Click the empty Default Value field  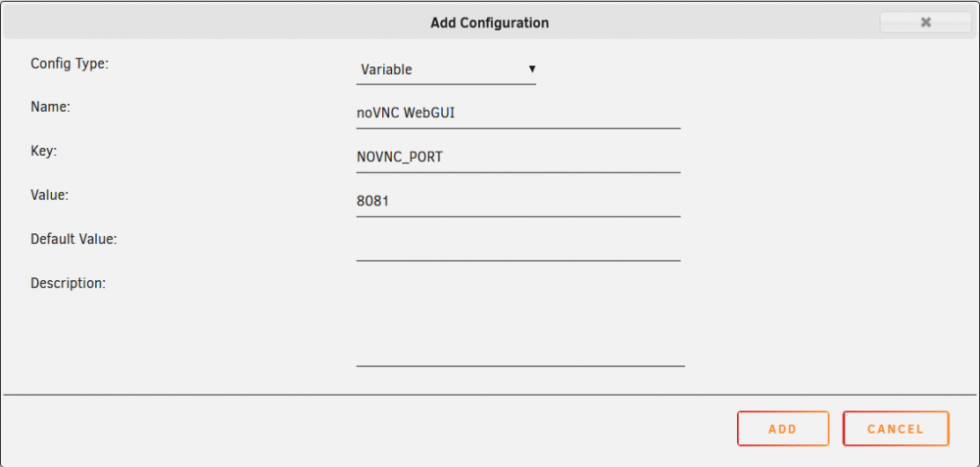pos(518,246)
